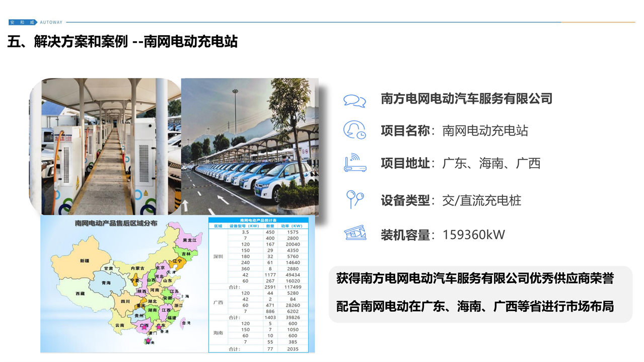Click the location pins icon beside 设备类型

[355, 199]
